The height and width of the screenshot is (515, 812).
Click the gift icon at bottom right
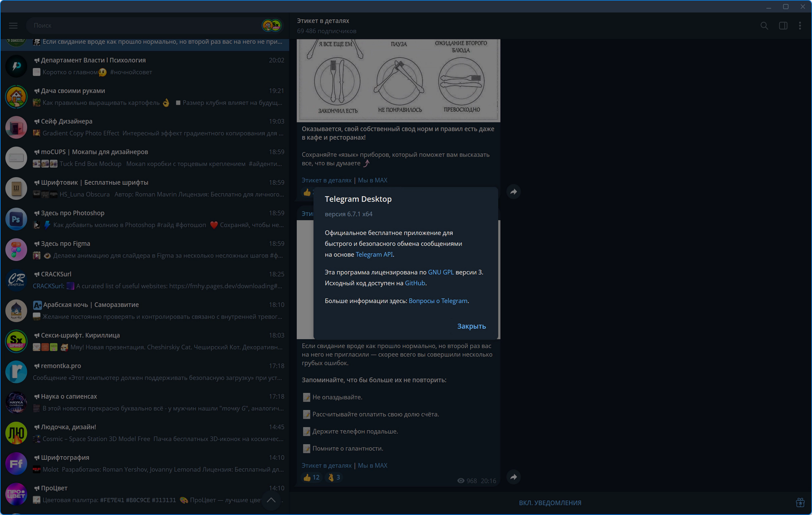tap(800, 502)
